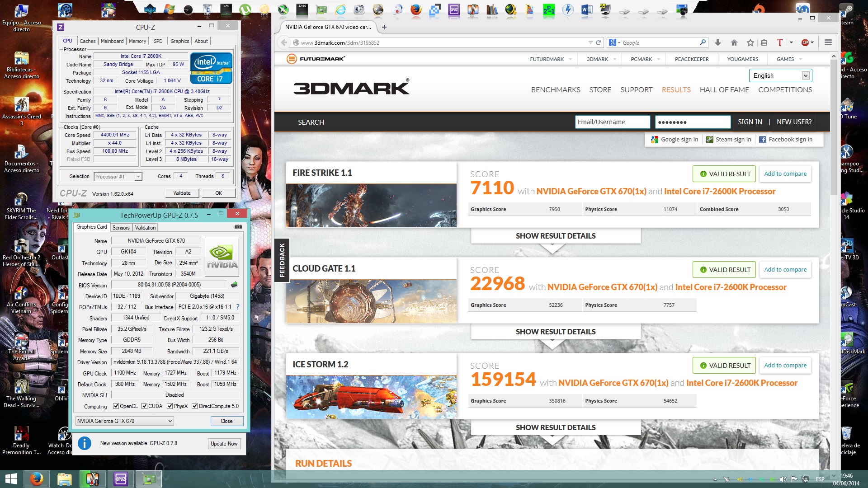Open the Processor #1 selection dropdown
The width and height of the screenshot is (868, 488).
118,177
